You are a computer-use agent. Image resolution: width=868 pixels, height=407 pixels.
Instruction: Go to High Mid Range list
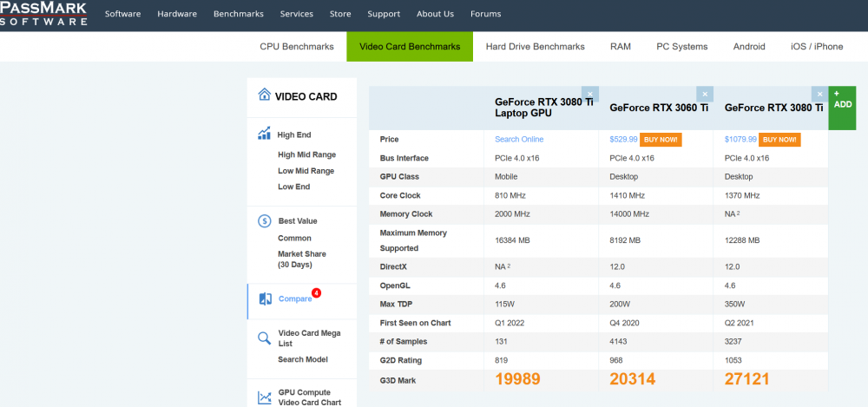click(x=306, y=154)
